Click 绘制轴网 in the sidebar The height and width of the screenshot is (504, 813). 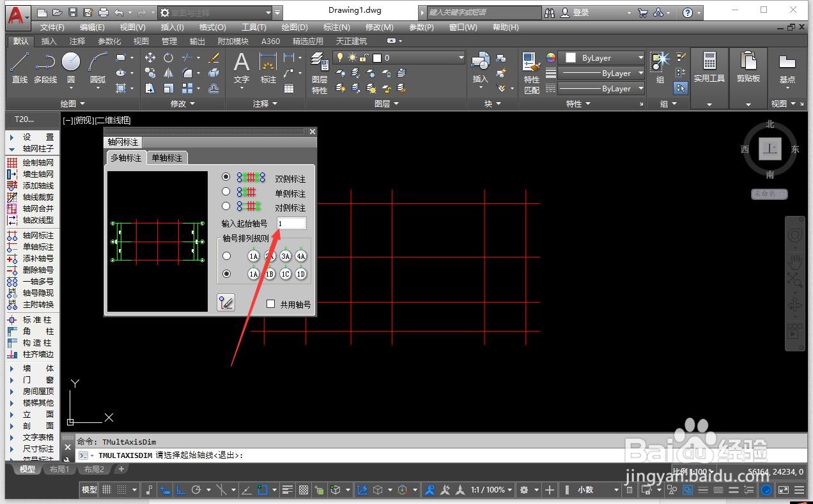point(31,162)
